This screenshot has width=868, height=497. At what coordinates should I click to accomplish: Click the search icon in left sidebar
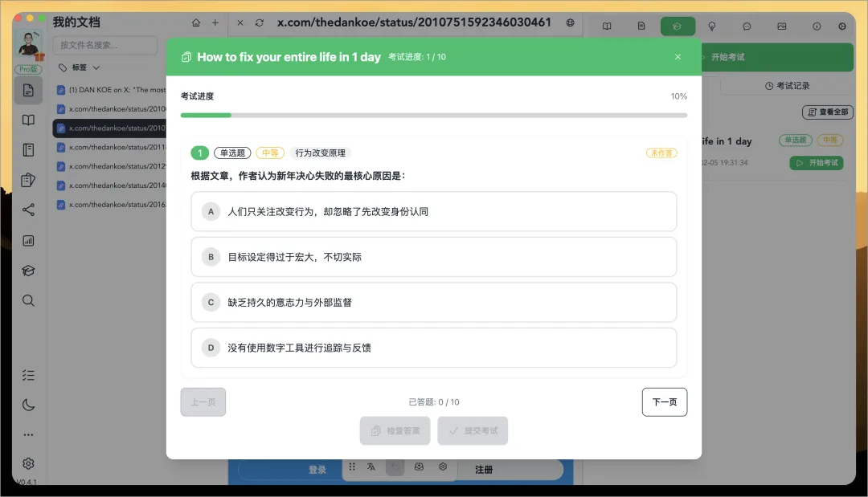tap(27, 301)
